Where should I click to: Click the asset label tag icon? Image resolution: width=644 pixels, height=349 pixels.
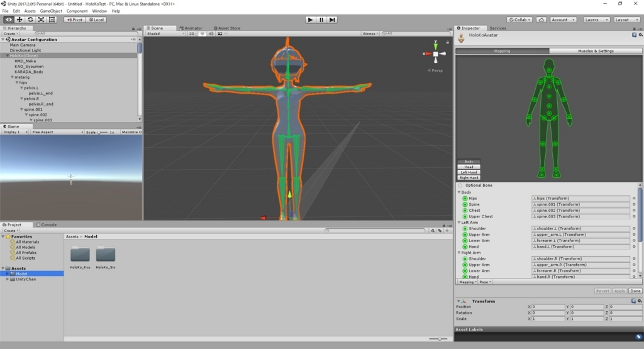click(638, 336)
